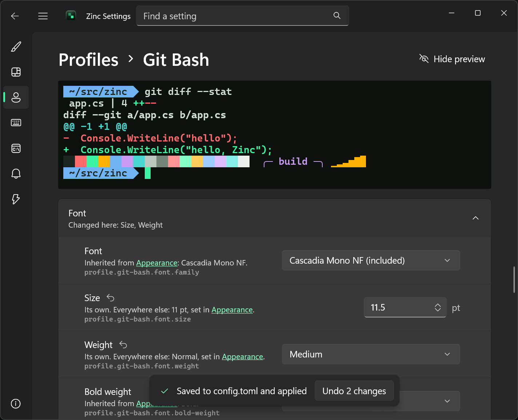
Task: Click the lavender palette swatch in preview
Action: click(127, 161)
